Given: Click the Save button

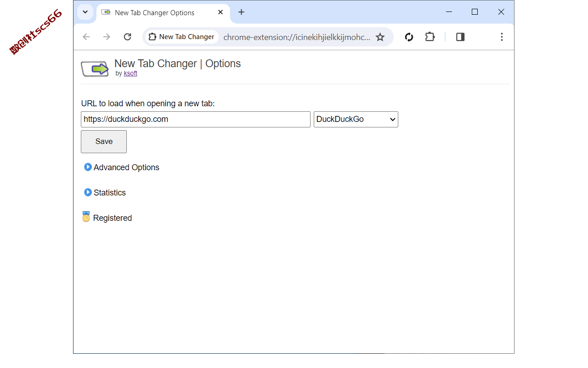Looking at the screenshot, I should click(x=104, y=142).
